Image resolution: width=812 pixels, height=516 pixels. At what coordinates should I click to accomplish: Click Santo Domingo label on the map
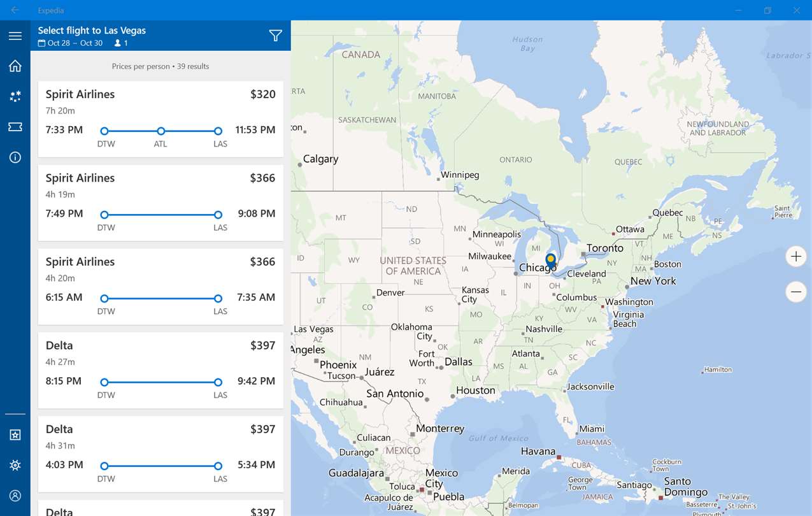click(685, 487)
